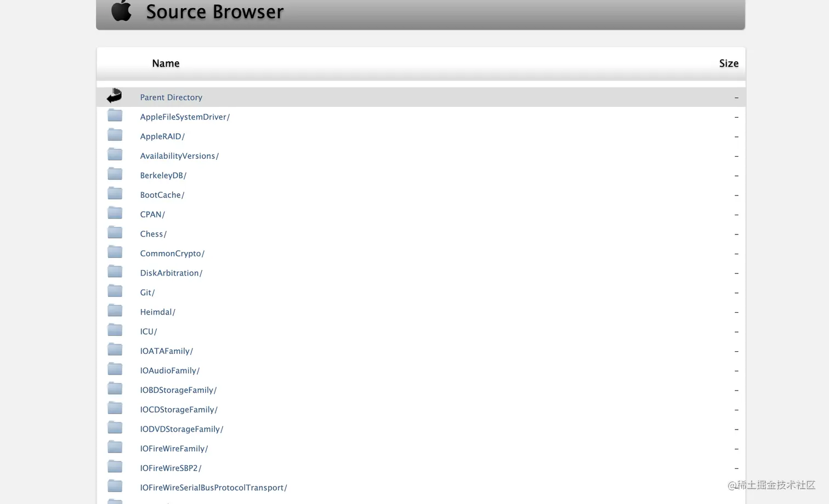Image resolution: width=829 pixels, height=504 pixels.
Task: Click the Parent Directory back-arrow icon
Action: 114,95
